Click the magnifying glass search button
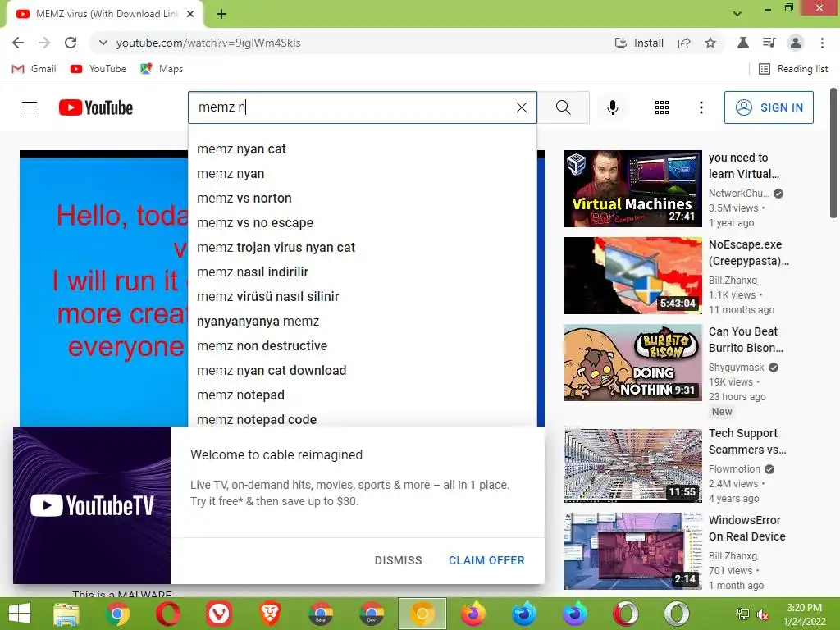This screenshot has width=840, height=630. pyautogui.click(x=563, y=107)
